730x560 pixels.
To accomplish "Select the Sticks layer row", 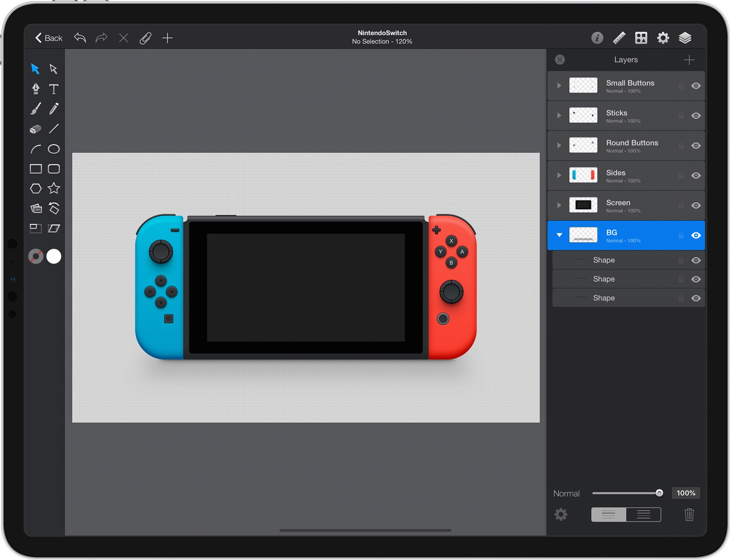I will coord(626,116).
